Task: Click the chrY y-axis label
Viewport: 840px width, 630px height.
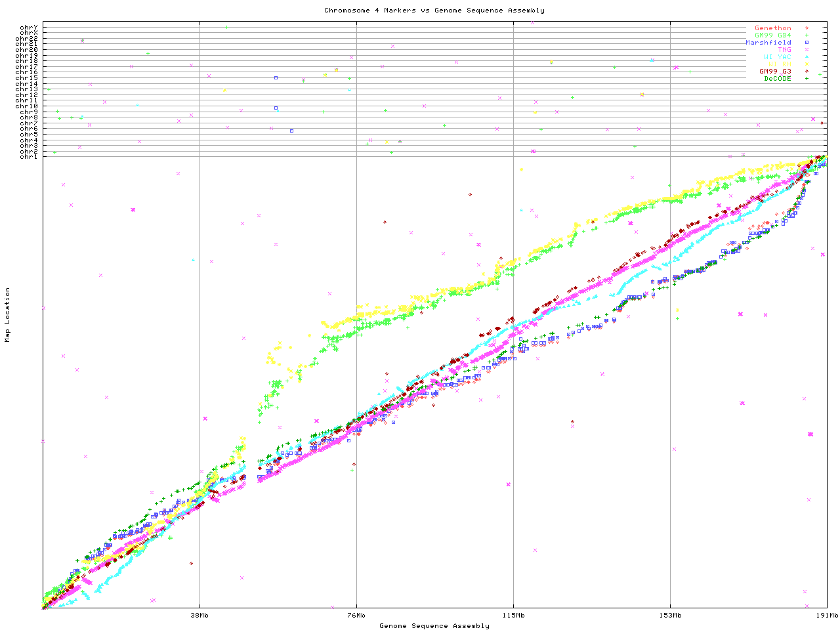Action: click(29, 28)
